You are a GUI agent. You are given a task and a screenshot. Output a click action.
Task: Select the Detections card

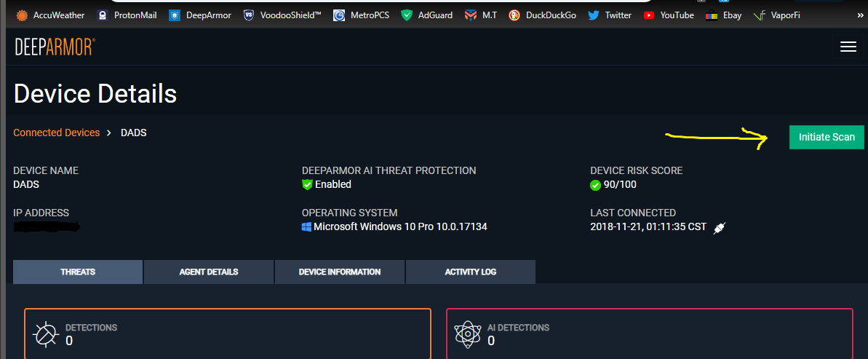click(x=228, y=334)
